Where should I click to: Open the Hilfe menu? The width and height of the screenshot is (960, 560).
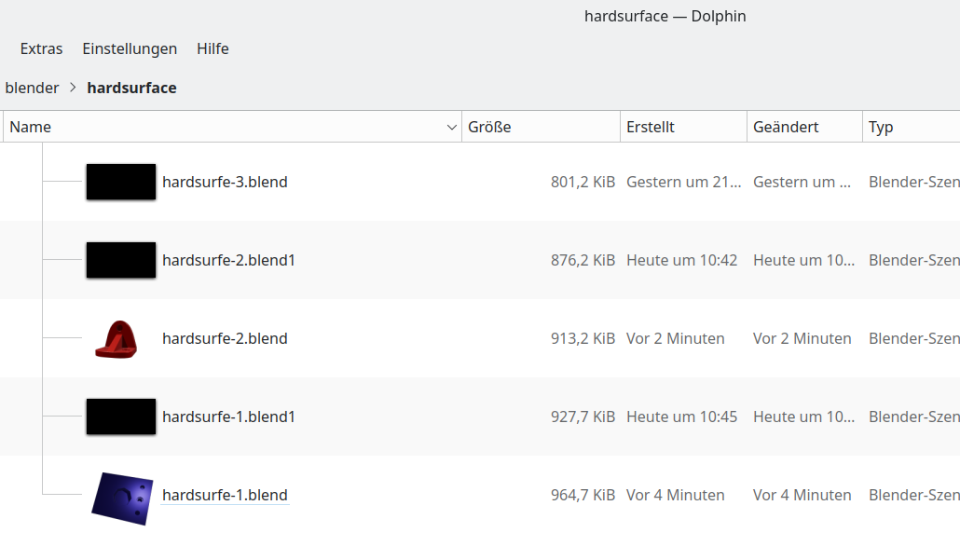click(x=213, y=48)
